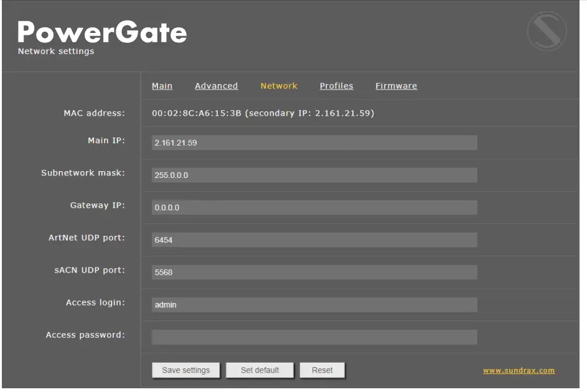Click the PowerGate header title
The image size is (587, 392).
click(103, 32)
